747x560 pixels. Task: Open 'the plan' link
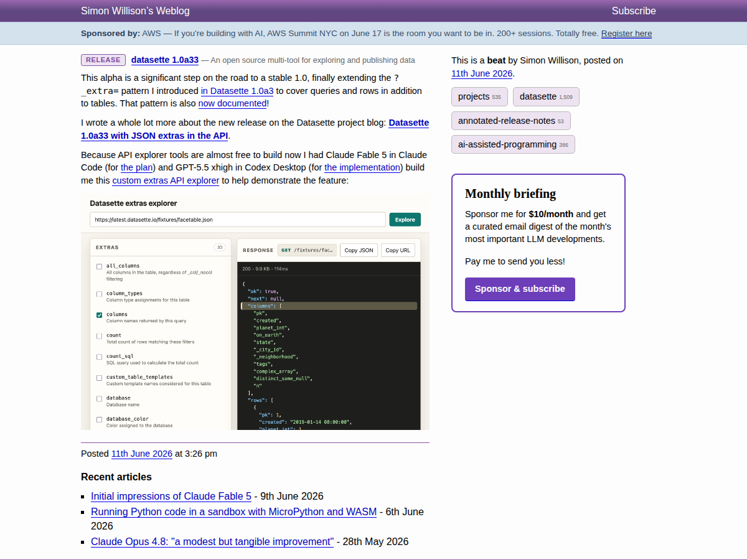pyautogui.click(x=136, y=167)
